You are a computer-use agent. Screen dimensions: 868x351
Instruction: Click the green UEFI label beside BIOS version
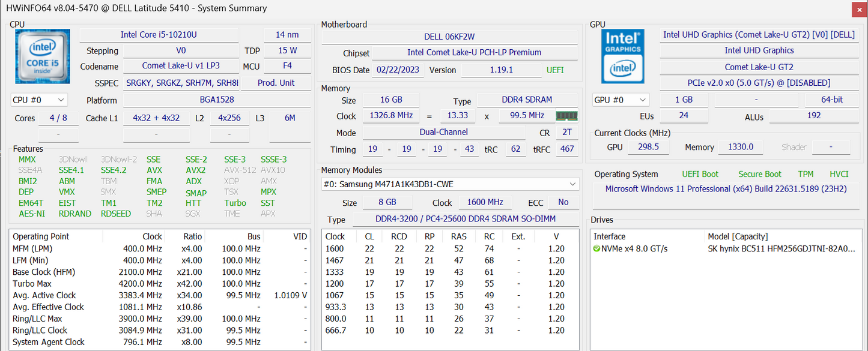(555, 70)
